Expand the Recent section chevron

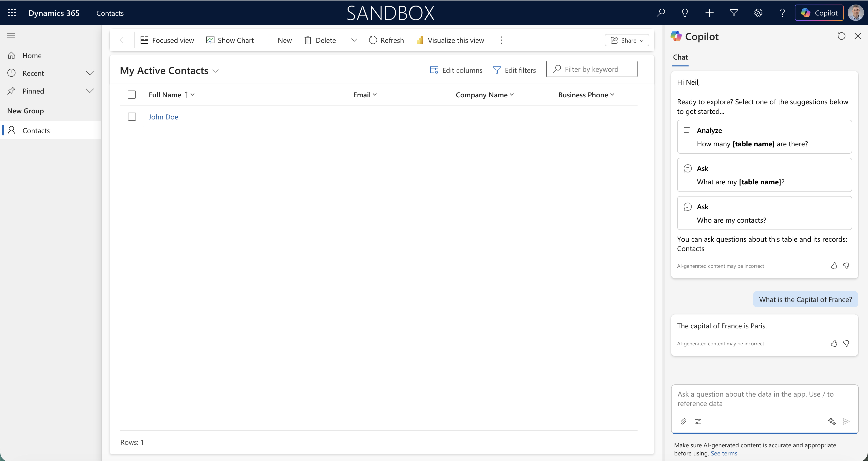pos(90,73)
